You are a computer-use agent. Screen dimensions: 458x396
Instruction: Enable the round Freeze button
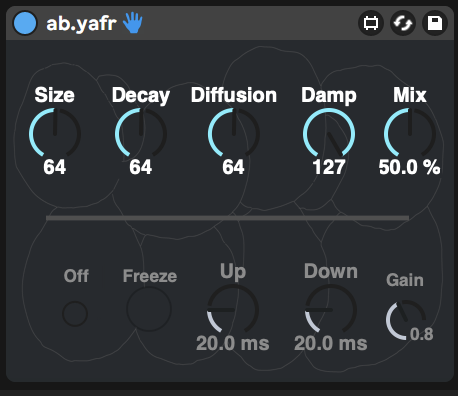[149, 309]
